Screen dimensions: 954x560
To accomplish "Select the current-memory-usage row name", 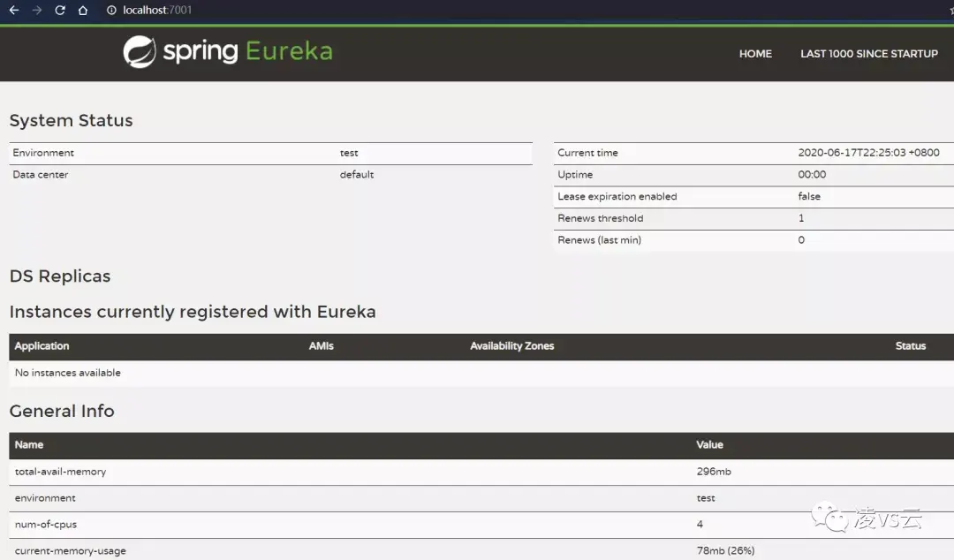I will tap(70, 551).
